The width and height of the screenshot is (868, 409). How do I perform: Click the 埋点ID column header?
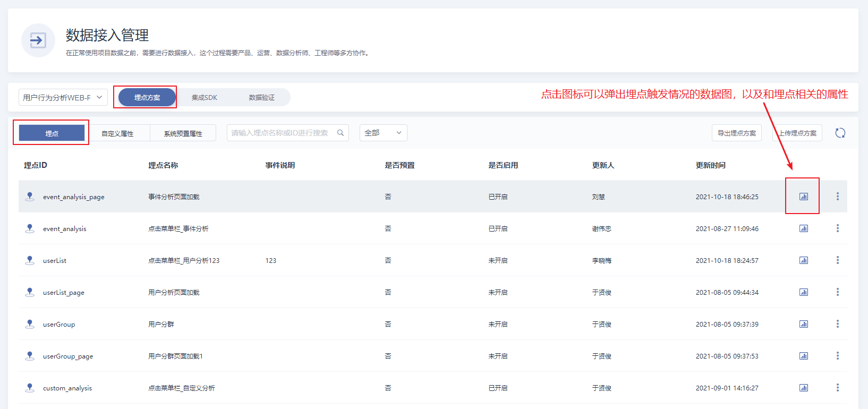(x=36, y=165)
